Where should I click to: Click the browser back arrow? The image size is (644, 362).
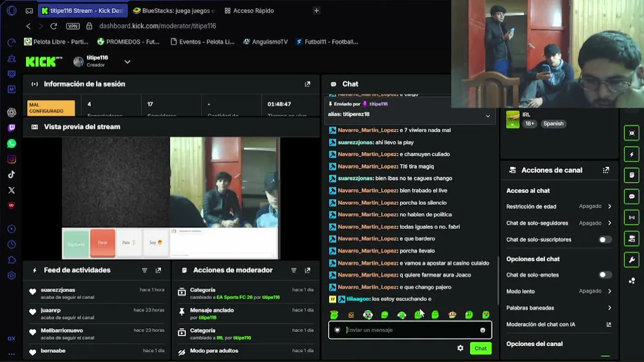28,26
